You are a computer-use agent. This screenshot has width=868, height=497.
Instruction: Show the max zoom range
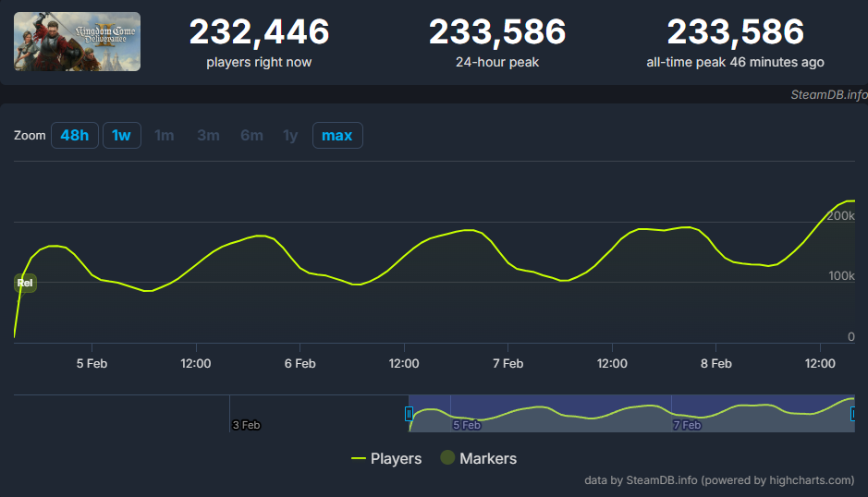point(336,136)
